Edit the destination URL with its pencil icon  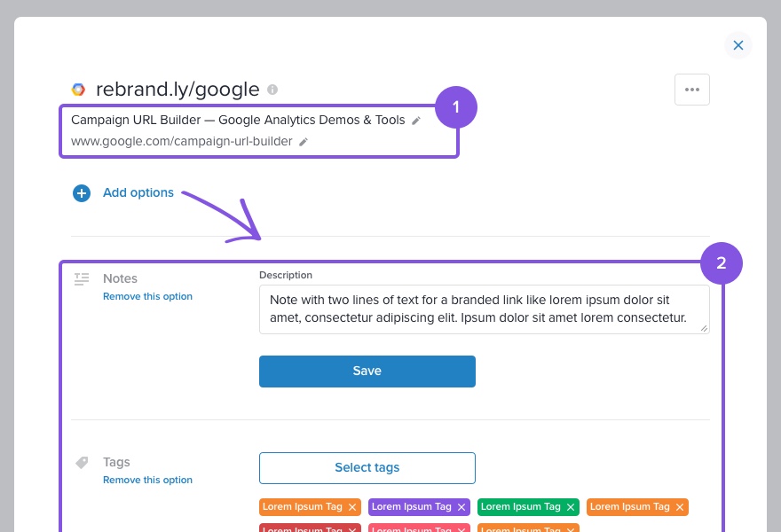304,142
